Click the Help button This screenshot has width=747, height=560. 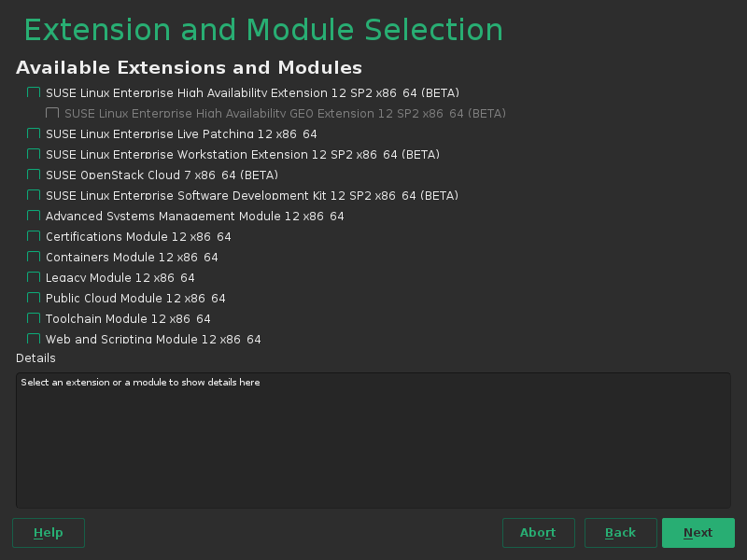[49, 533]
